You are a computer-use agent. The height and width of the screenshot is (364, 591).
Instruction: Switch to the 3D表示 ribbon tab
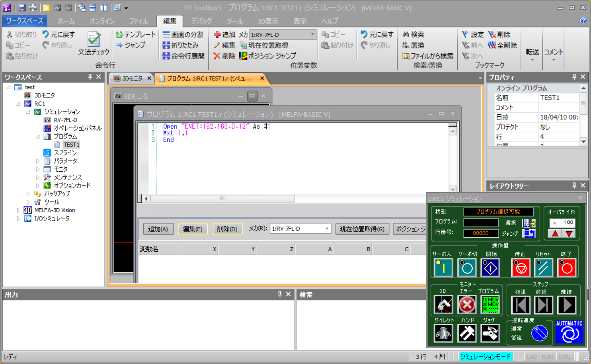(268, 21)
